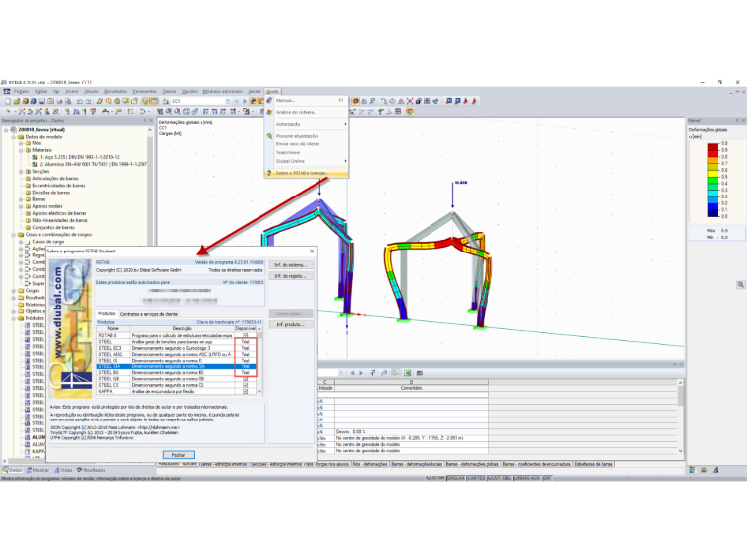Click the Print icon in the main toolbar
This screenshot has width=747, height=560.
pos(59,101)
